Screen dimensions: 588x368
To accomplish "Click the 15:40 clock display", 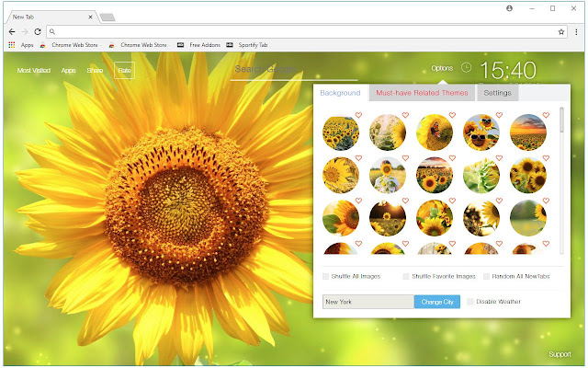I will tap(508, 70).
